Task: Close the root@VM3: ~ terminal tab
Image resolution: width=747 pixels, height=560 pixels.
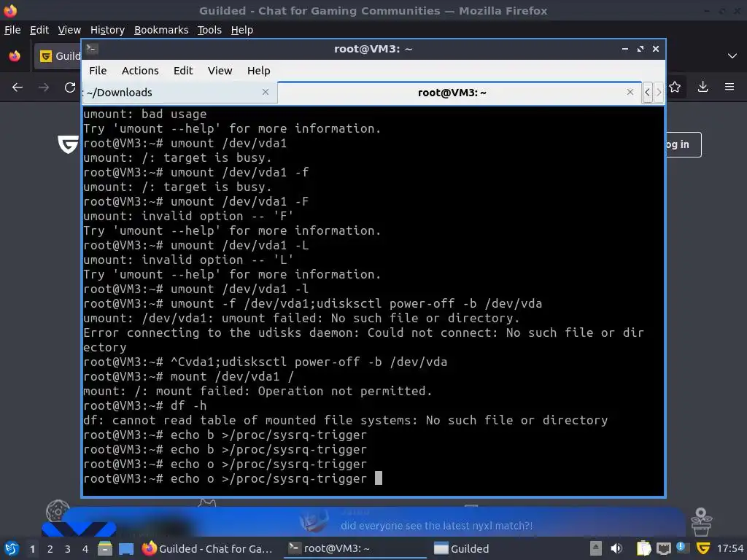Action: click(630, 92)
